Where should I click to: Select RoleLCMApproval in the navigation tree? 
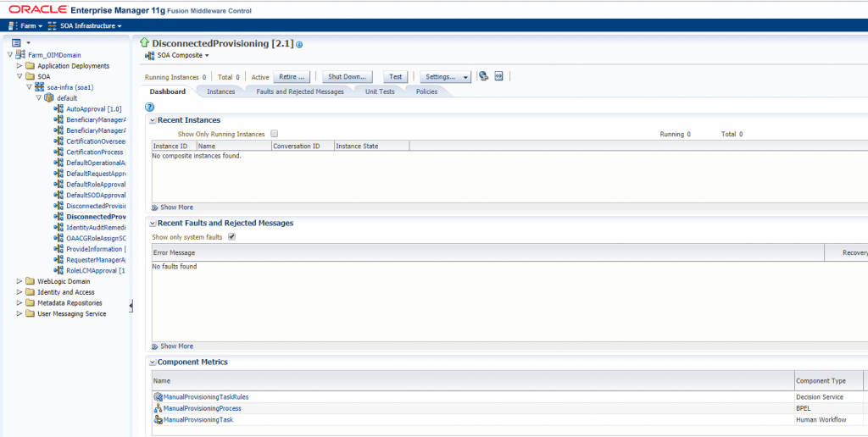pos(95,270)
